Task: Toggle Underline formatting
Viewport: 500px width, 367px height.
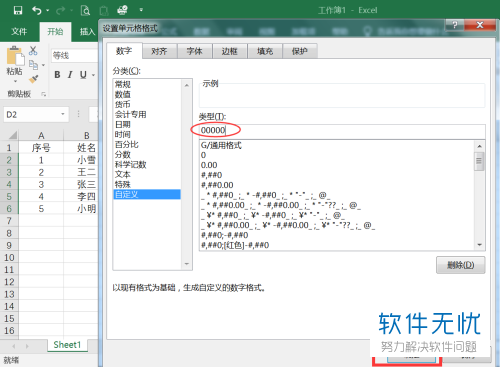Action: [83, 75]
